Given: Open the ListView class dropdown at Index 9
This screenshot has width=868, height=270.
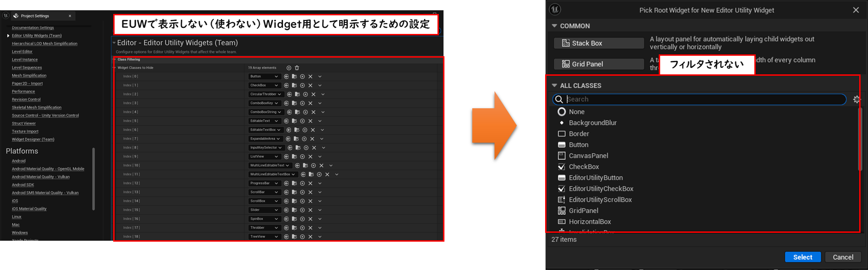Looking at the screenshot, I should [x=264, y=157].
